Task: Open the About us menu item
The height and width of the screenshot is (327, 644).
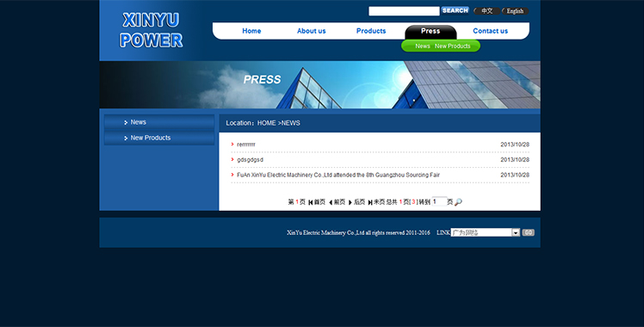Action: pos(312,31)
